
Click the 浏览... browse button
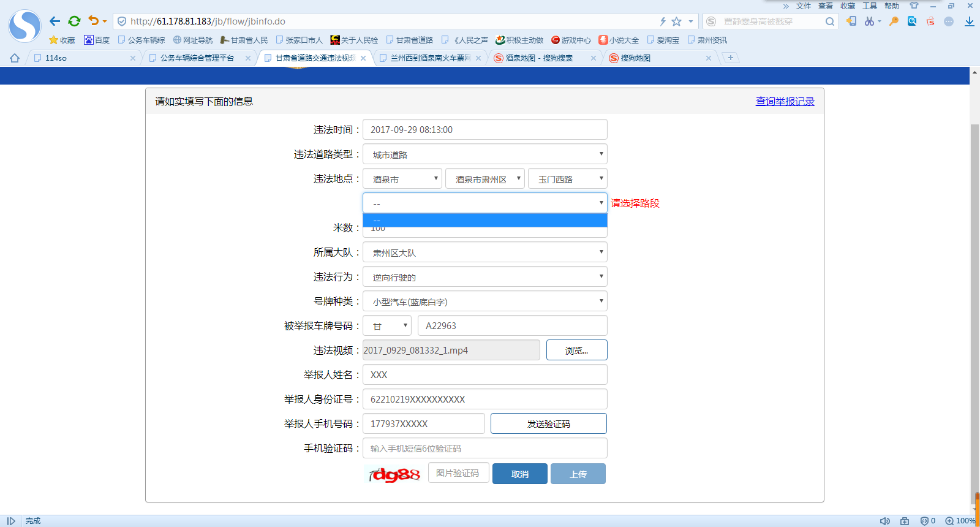coord(576,351)
